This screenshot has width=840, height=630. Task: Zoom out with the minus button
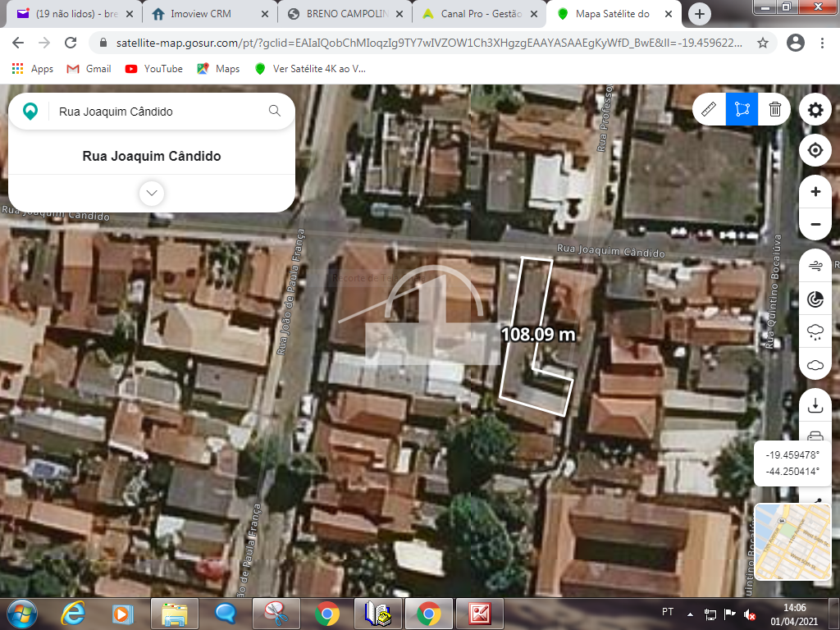[x=815, y=224]
